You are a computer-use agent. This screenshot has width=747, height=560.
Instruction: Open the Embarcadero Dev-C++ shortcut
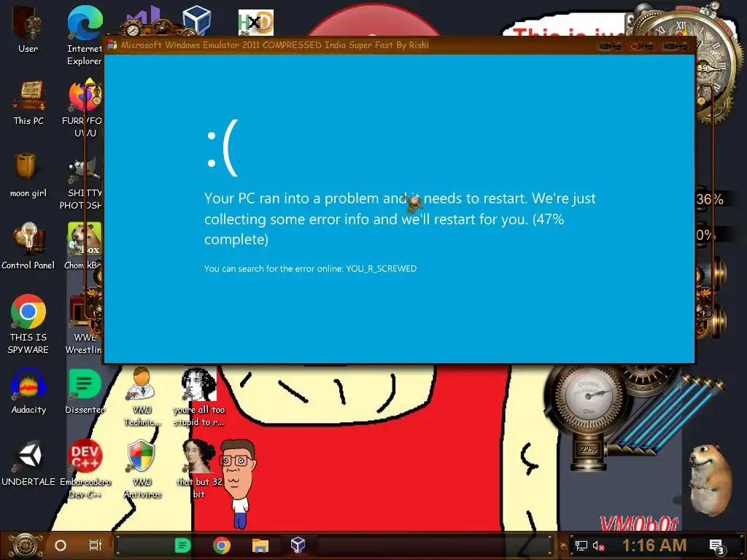pyautogui.click(x=85, y=469)
